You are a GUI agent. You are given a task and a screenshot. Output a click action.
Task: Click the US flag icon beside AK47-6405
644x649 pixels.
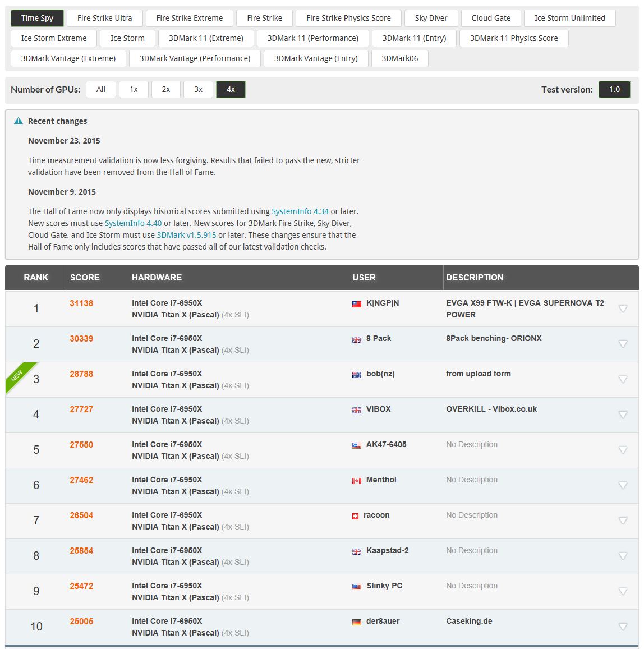click(x=356, y=446)
